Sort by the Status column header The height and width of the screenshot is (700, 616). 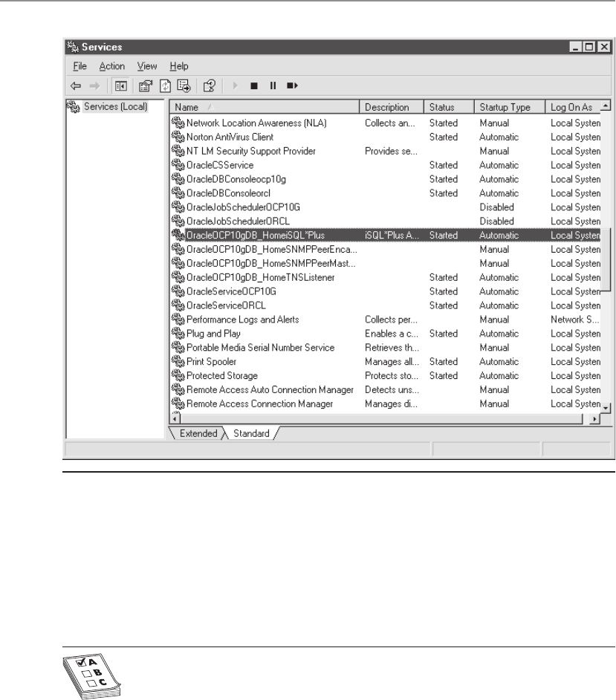click(449, 107)
